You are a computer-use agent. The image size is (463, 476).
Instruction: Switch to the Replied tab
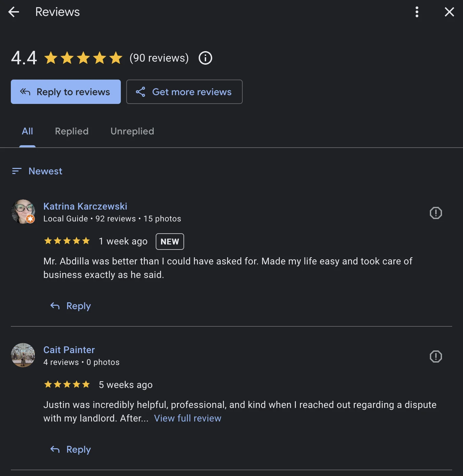(x=71, y=131)
